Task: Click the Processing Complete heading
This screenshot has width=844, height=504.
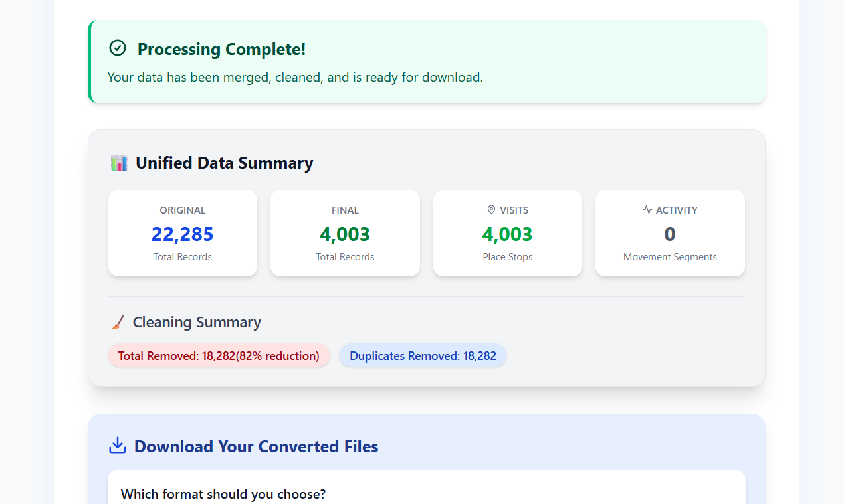Action: tap(221, 49)
